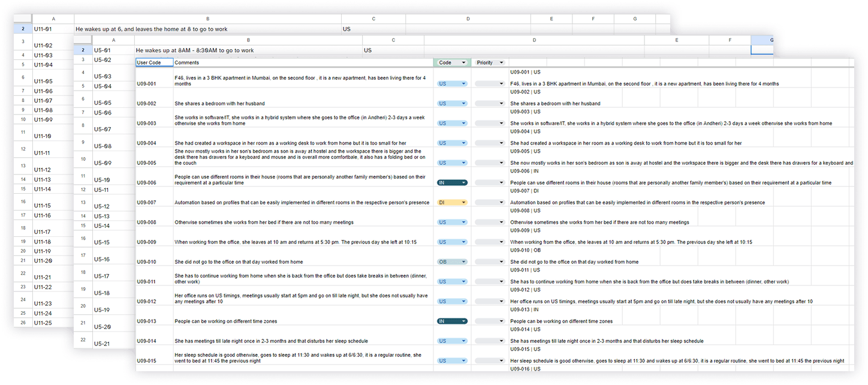Image resolution: width=868 pixels, height=385 pixels.
Task: Open the US code dropdown for U09-001
Action: coord(452,84)
